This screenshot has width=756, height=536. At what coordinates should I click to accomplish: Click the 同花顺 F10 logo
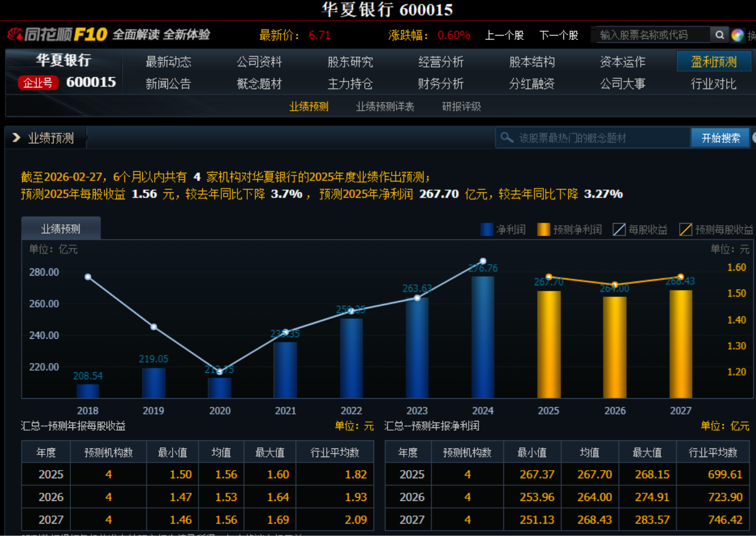[x=57, y=35]
